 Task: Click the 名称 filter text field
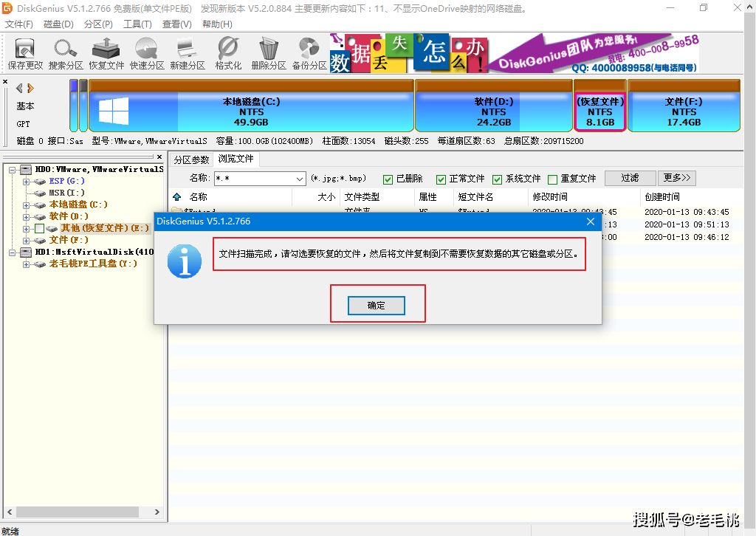(x=254, y=179)
